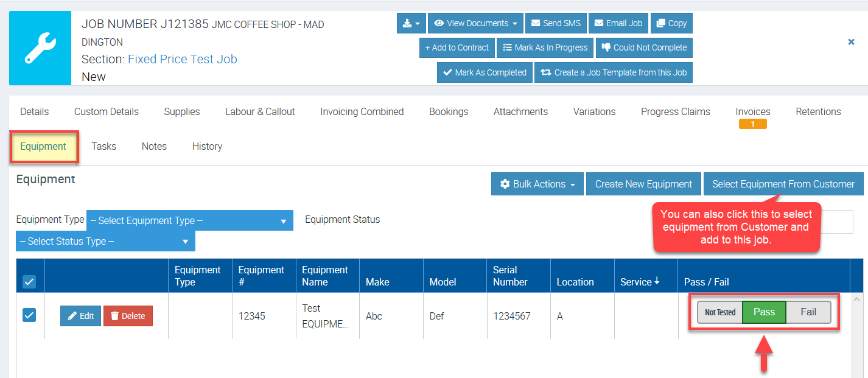The image size is (868, 378).
Task: Click Mark As In Progress button
Action: [x=545, y=47]
